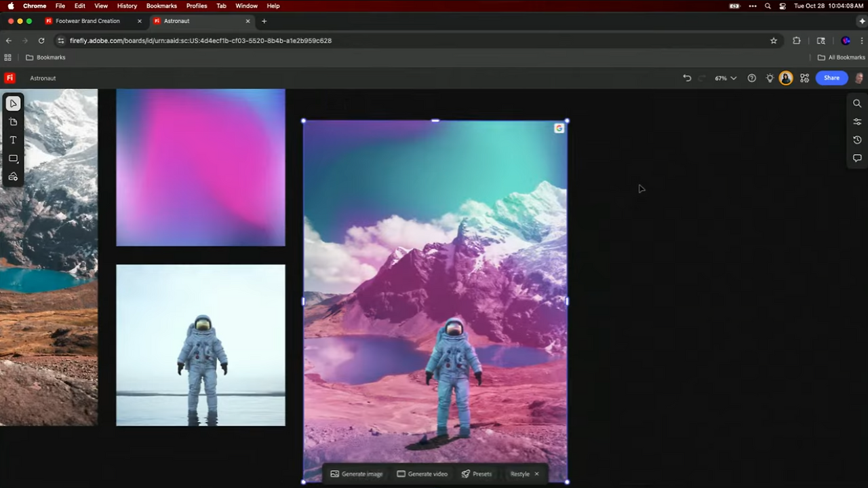Open a new browser tab
This screenshot has width=868, height=488.
[264, 21]
